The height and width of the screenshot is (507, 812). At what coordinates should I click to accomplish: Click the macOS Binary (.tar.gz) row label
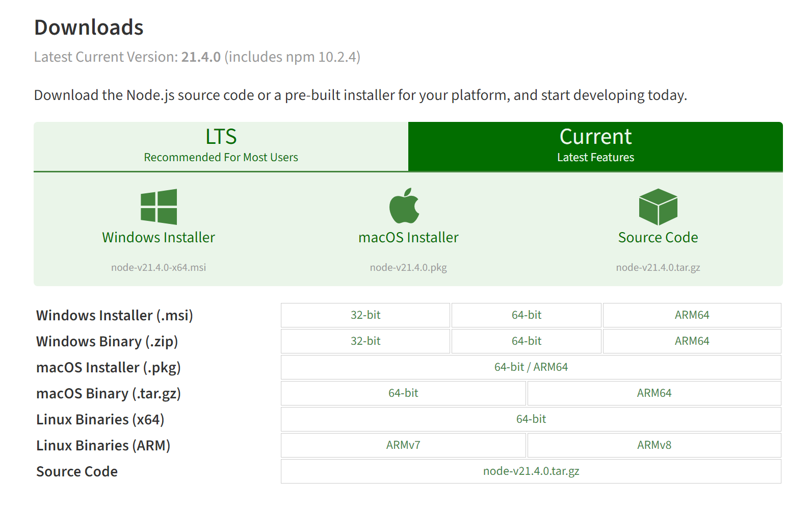point(109,394)
